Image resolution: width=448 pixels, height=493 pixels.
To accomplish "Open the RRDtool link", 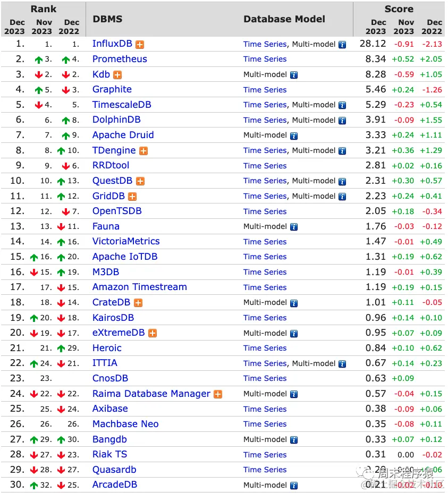I will (111, 165).
